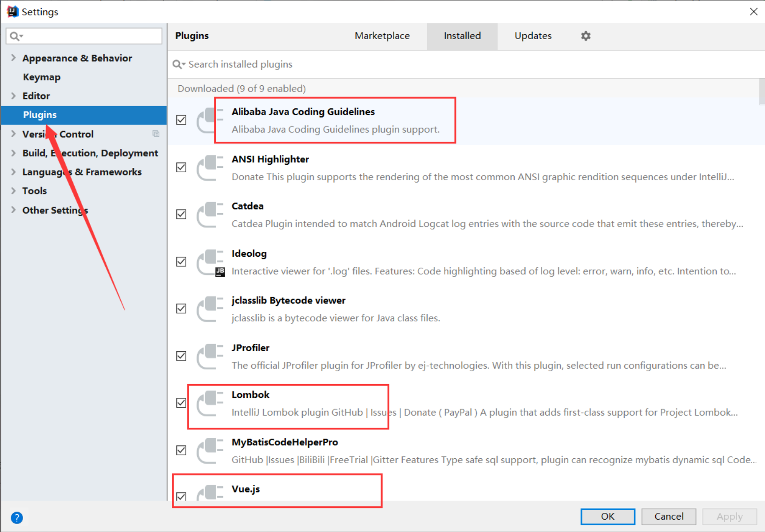Screen dimensions: 765x532
Task: Uncheck the Vue.js plugin checkbox
Action: click(181, 496)
